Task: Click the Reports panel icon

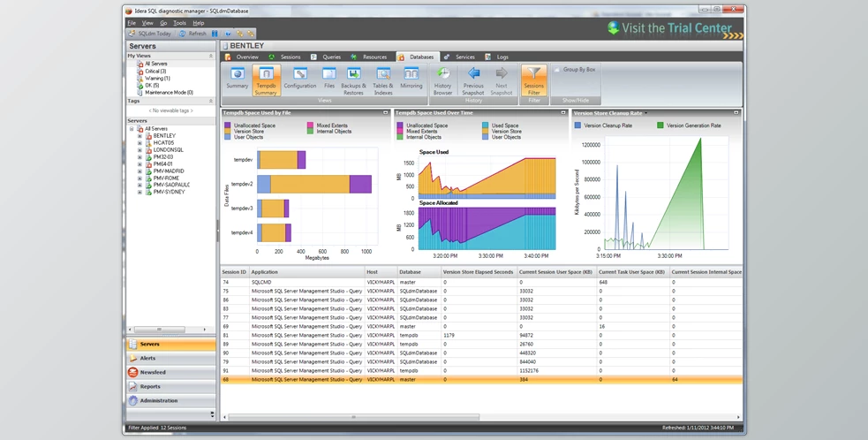Action: click(x=132, y=387)
